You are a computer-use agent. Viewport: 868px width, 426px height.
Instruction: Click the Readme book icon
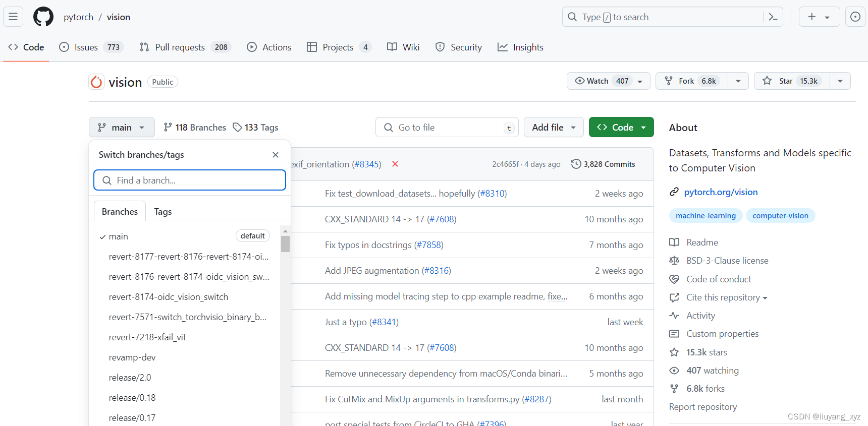coord(674,242)
